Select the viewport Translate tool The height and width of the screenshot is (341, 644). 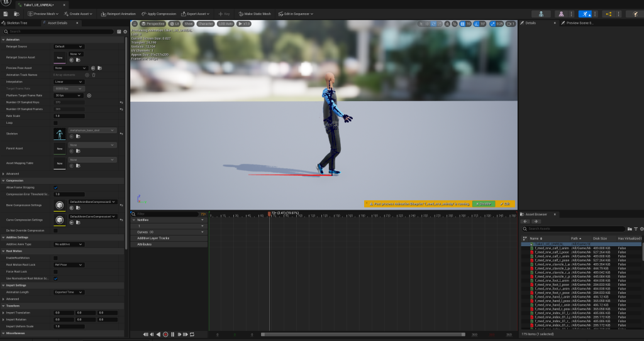point(427,24)
